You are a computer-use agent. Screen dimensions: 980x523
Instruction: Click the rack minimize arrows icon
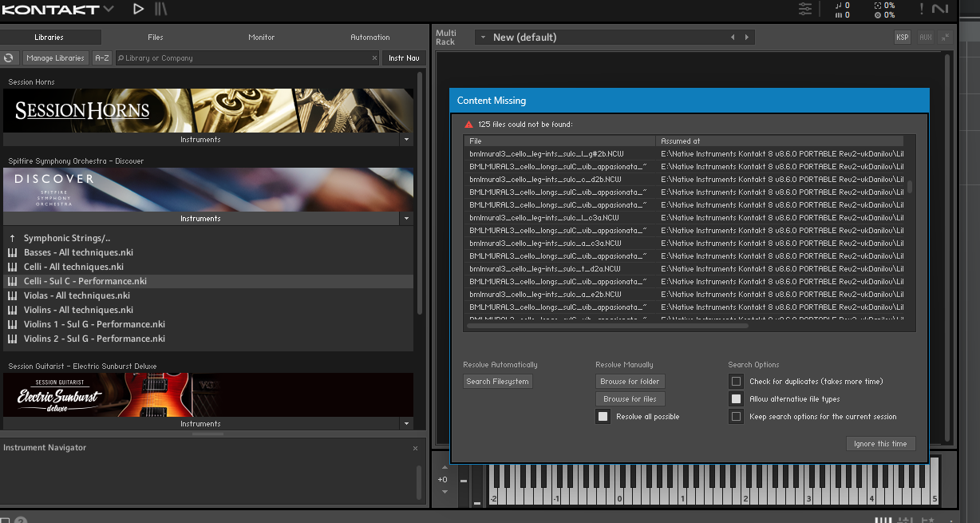click(945, 38)
